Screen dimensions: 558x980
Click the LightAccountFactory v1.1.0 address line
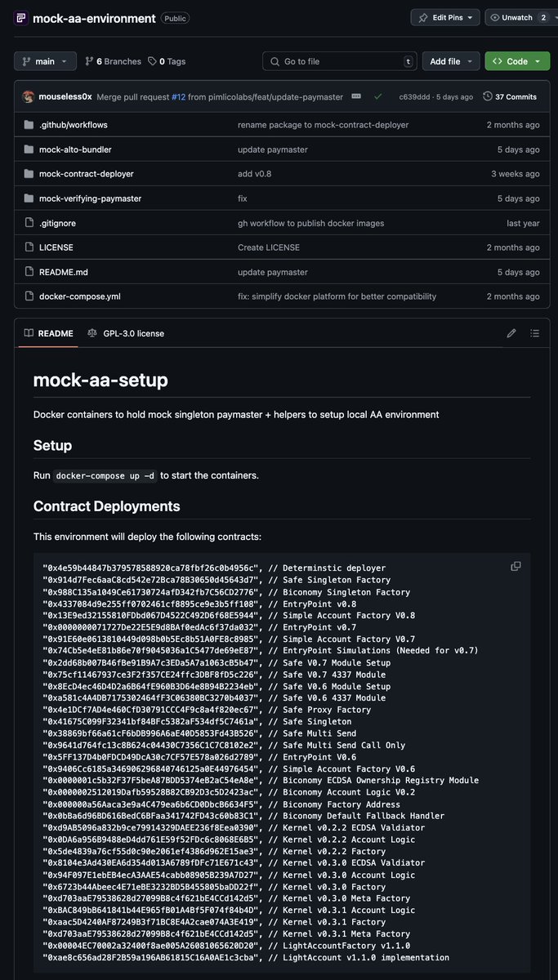click(228, 946)
